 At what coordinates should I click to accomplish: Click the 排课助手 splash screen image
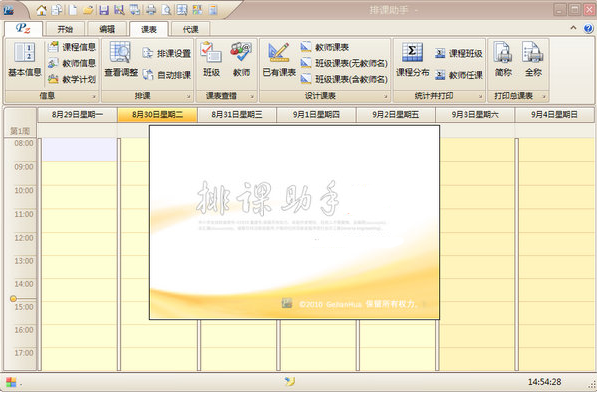294,222
